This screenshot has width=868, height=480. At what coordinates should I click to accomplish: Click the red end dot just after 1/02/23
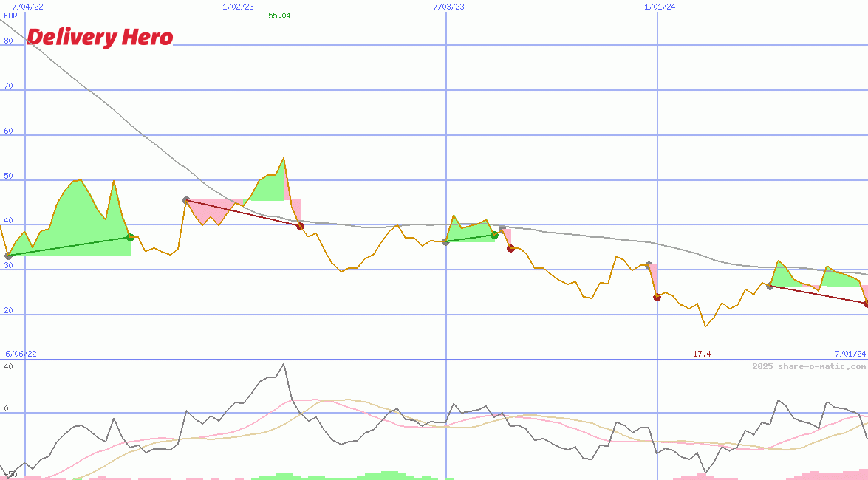click(x=300, y=226)
